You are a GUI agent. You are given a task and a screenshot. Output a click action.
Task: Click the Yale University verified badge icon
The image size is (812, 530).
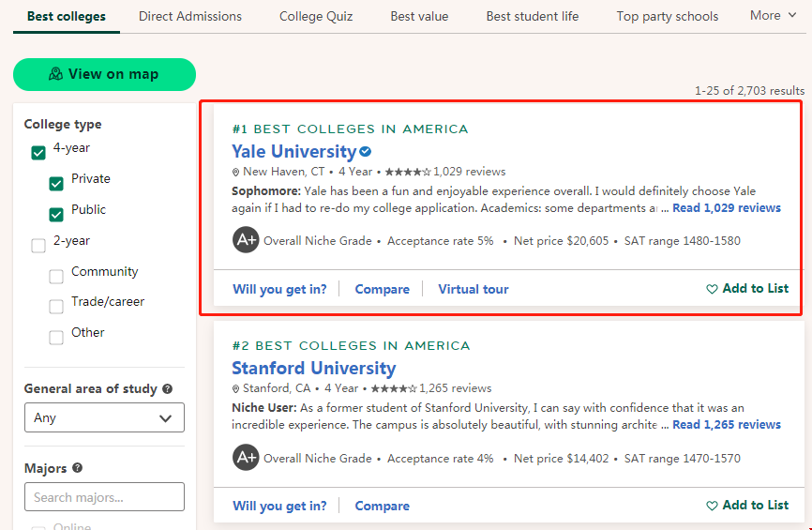366,152
